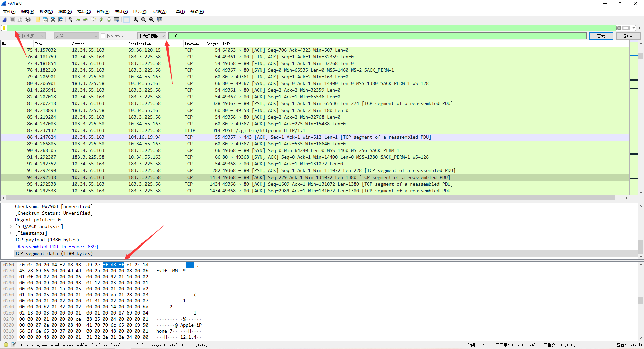Enable the 区分大小写 case-sensitive checkbox
This screenshot has height=349, width=644.
(103, 36)
